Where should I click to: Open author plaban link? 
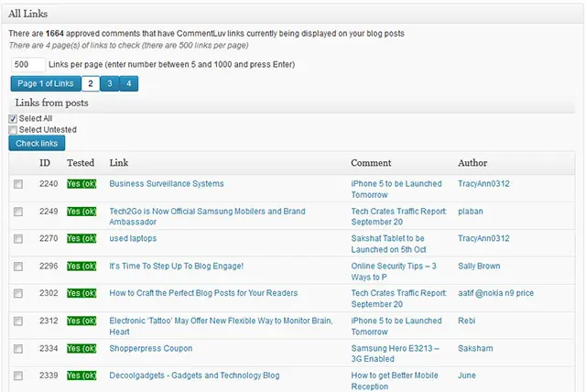click(x=471, y=212)
